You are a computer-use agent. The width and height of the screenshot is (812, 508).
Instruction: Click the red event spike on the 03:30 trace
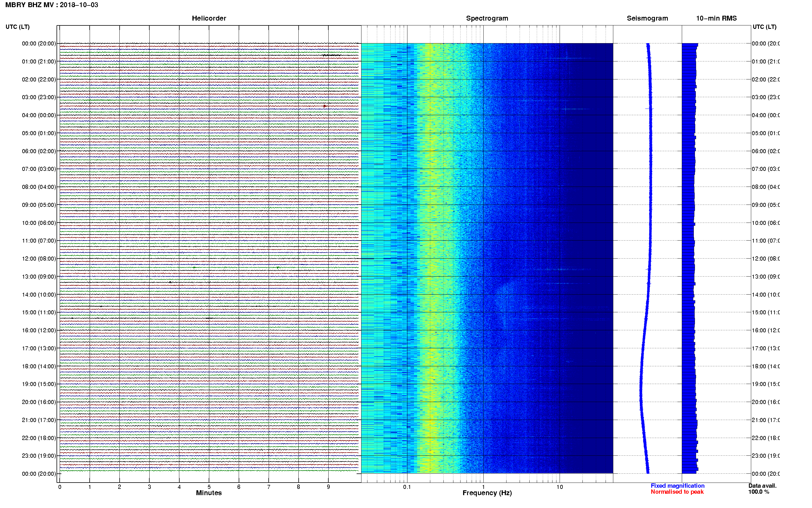[x=325, y=106]
